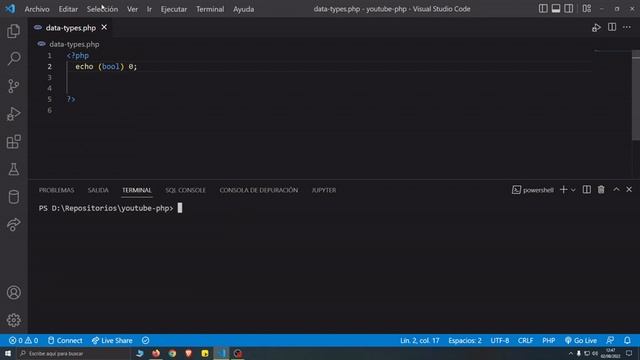The height and width of the screenshot is (360, 640).
Task: Close the terminal panel
Action: [629, 189]
